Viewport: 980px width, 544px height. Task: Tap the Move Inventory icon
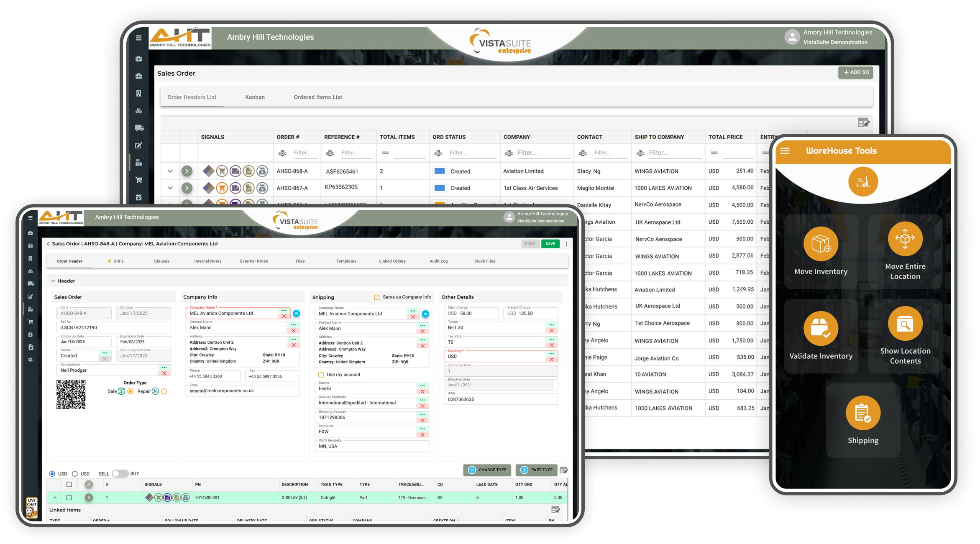click(x=821, y=244)
